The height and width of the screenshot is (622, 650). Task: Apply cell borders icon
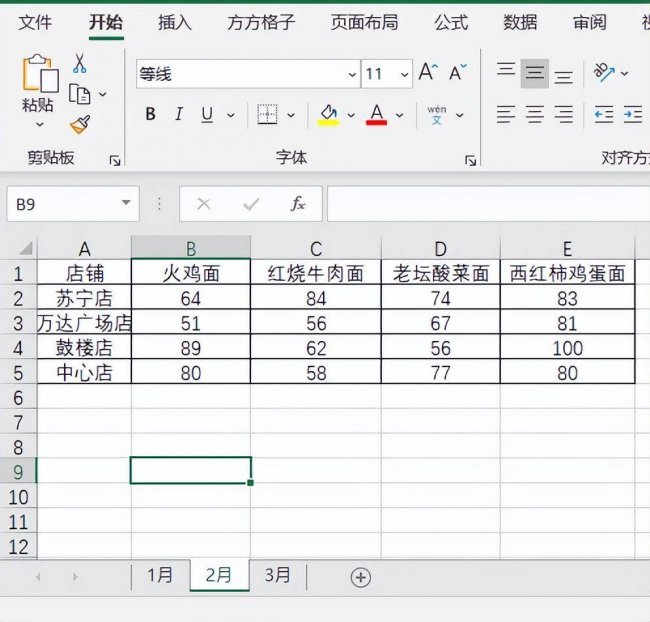pos(267,114)
